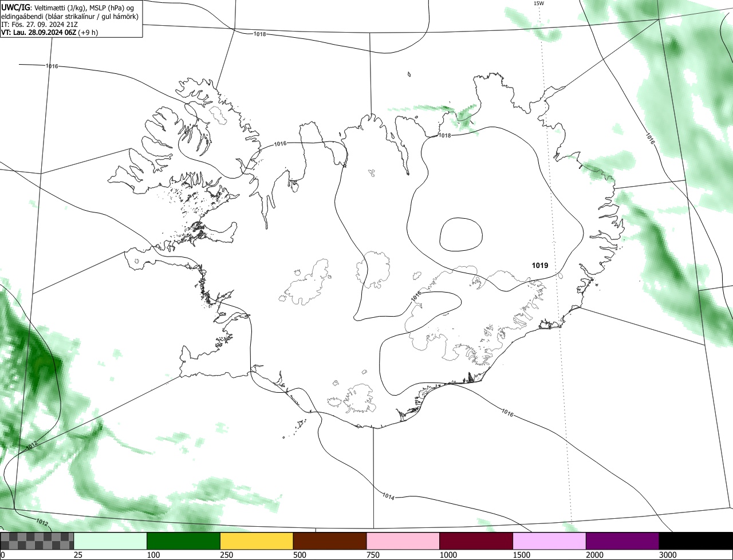The height and width of the screenshot is (560, 733).
Task: Click the legend value "2000"
Action: click(x=595, y=555)
